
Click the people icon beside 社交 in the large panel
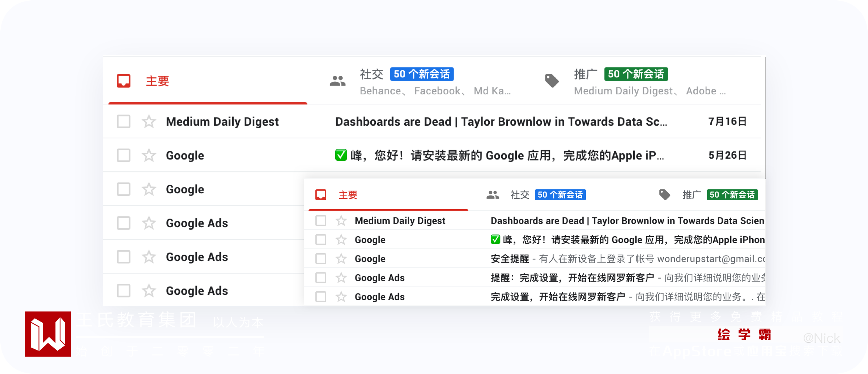click(338, 81)
